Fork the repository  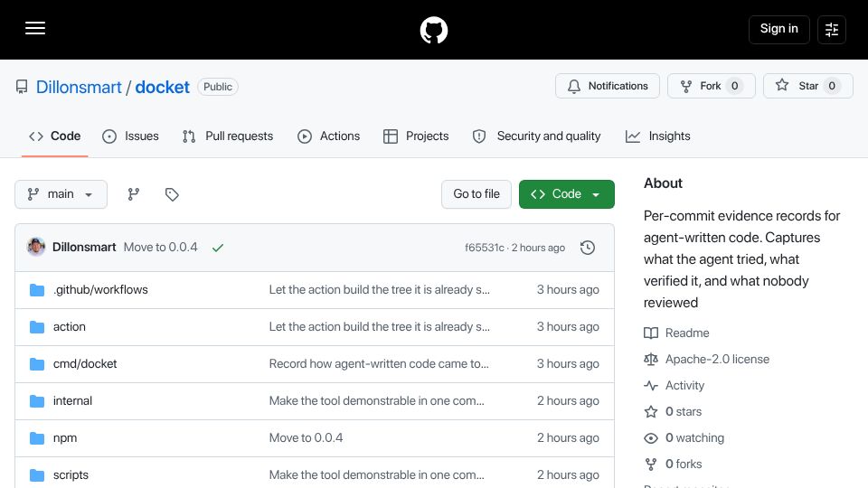click(712, 86)
